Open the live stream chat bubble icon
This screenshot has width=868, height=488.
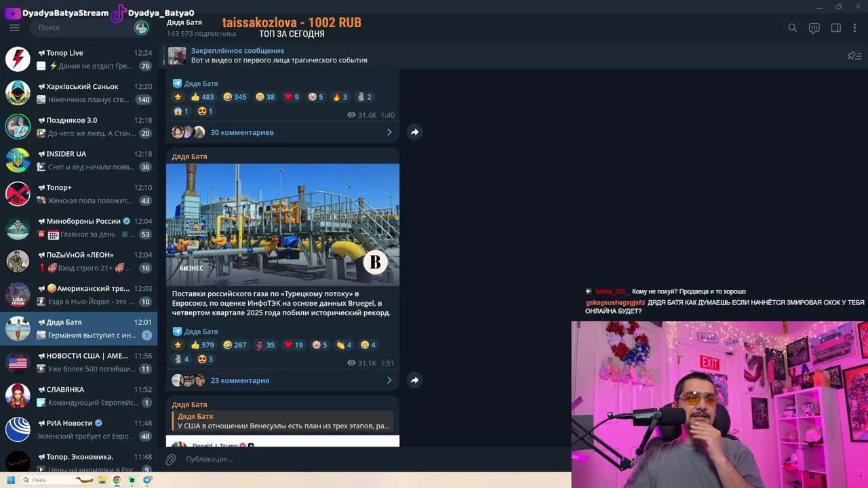pyautogui.click(x=814, y=28)
